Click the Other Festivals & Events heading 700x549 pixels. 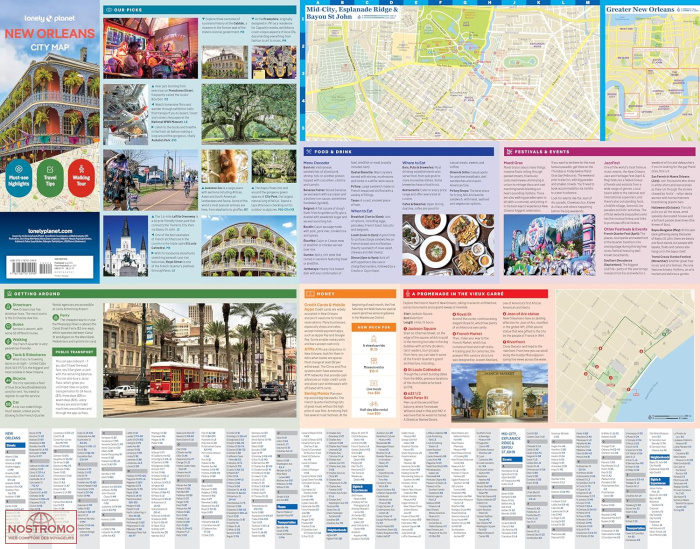(625, 229)
